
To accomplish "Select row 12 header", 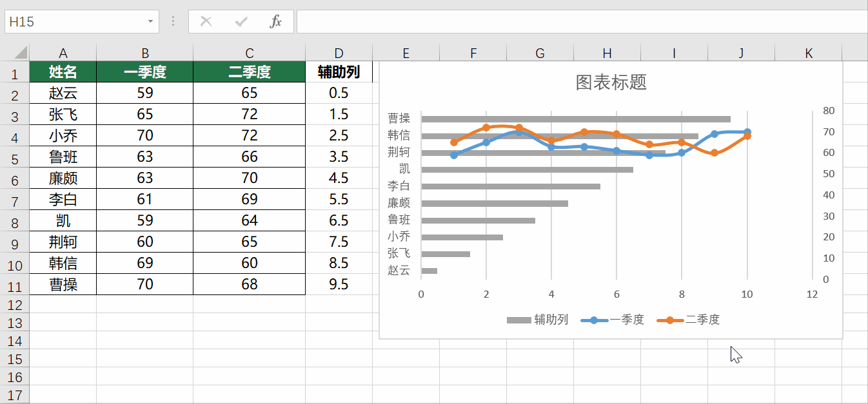I will coord(15,304).
